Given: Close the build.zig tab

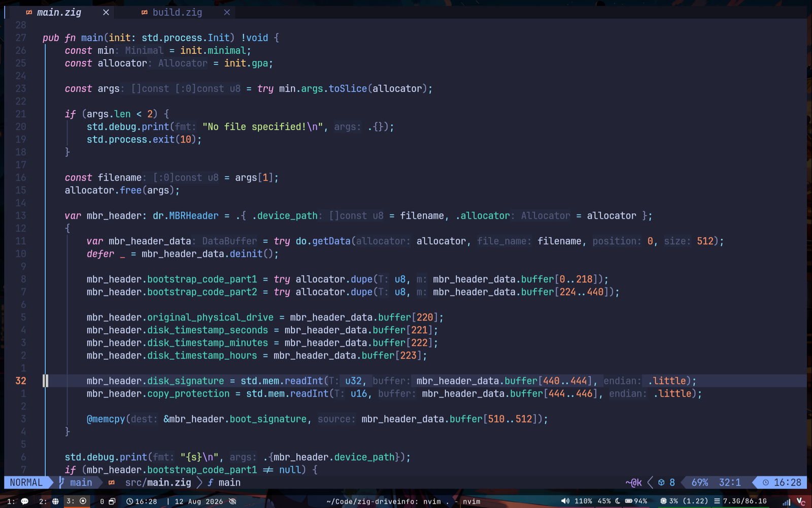Looking at the screenshot, I should click(x=227, y=12).
